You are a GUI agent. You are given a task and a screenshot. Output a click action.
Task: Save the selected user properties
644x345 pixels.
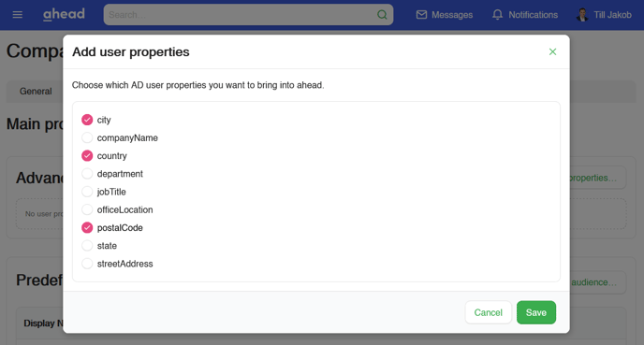[x=536, y=312]
